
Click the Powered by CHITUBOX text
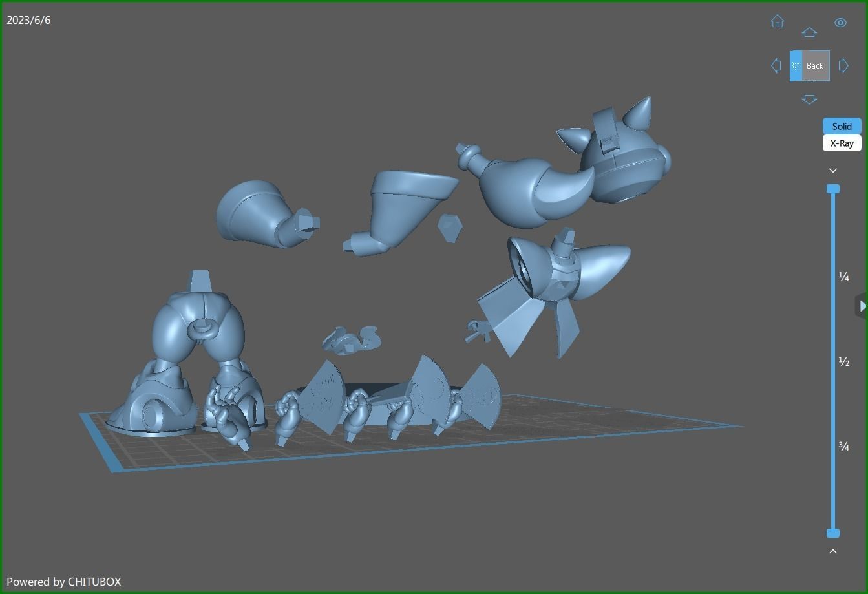point(63,582)
